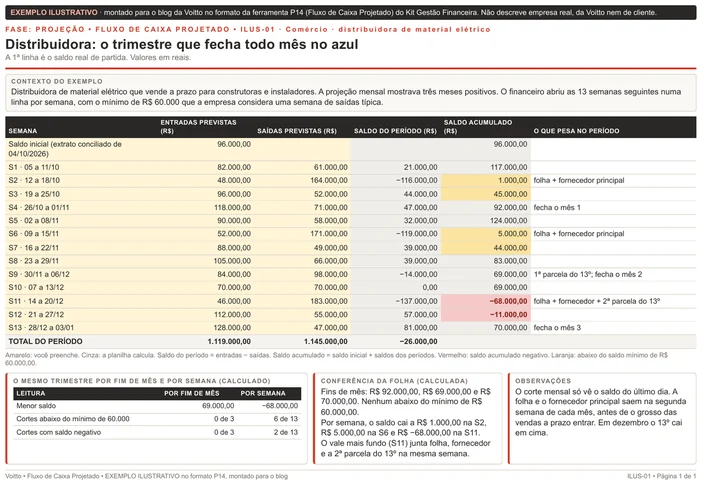702x485 pixels.
Task: Click total saídas '1.145.000,00'
Action: tap(325, 341)
